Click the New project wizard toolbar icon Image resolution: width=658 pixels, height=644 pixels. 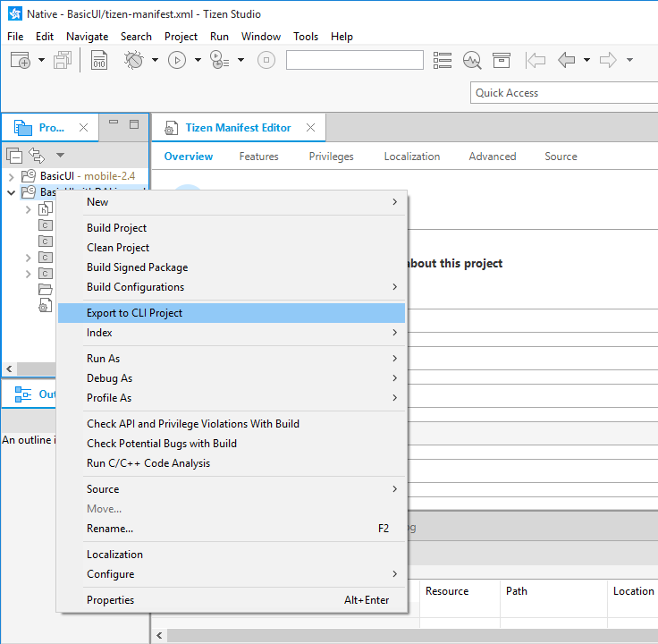(20, 61)
